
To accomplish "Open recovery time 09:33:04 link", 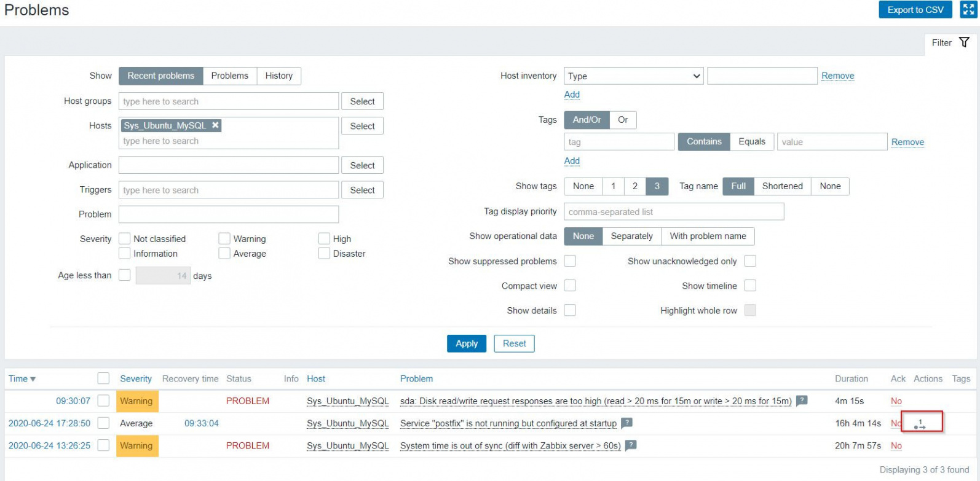I will (x=202, y=423).
